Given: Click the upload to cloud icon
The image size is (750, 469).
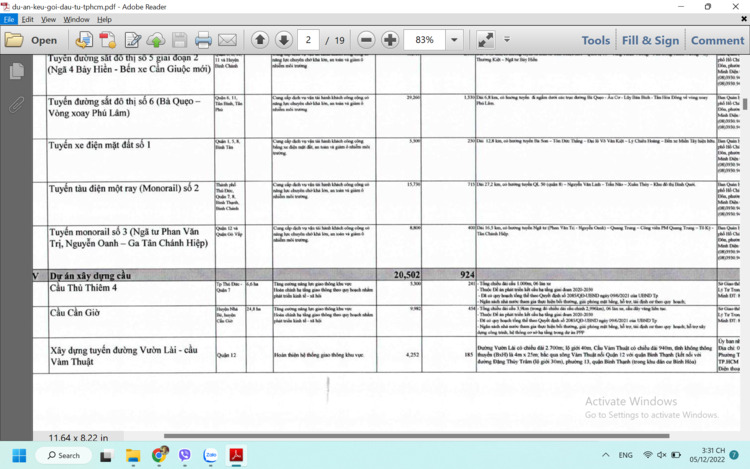Looking at the screenshot, I should (x=156, y=40).
